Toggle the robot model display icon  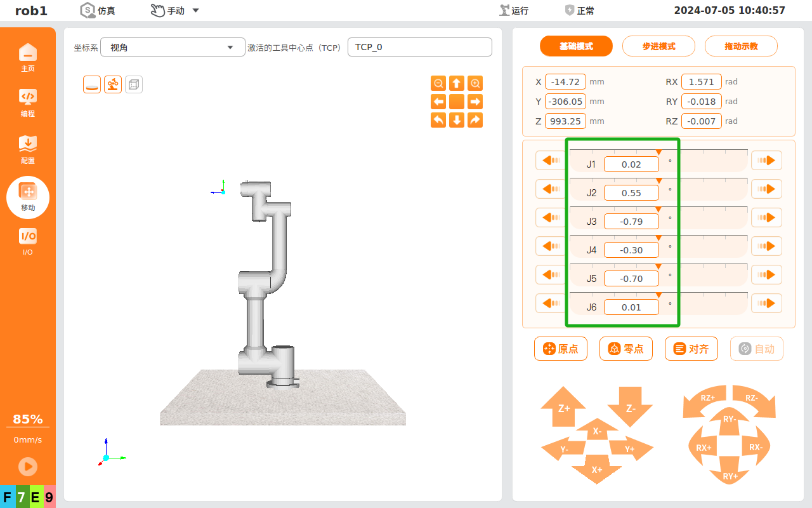tap(113, 84)
